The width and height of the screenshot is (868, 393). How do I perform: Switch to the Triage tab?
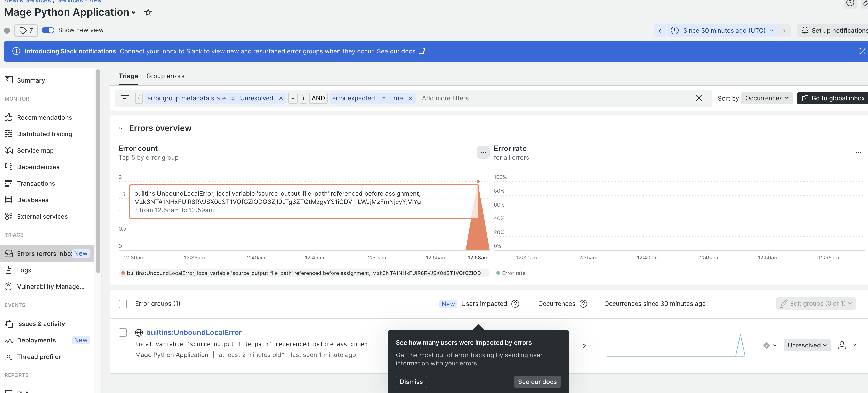(128, 76)
